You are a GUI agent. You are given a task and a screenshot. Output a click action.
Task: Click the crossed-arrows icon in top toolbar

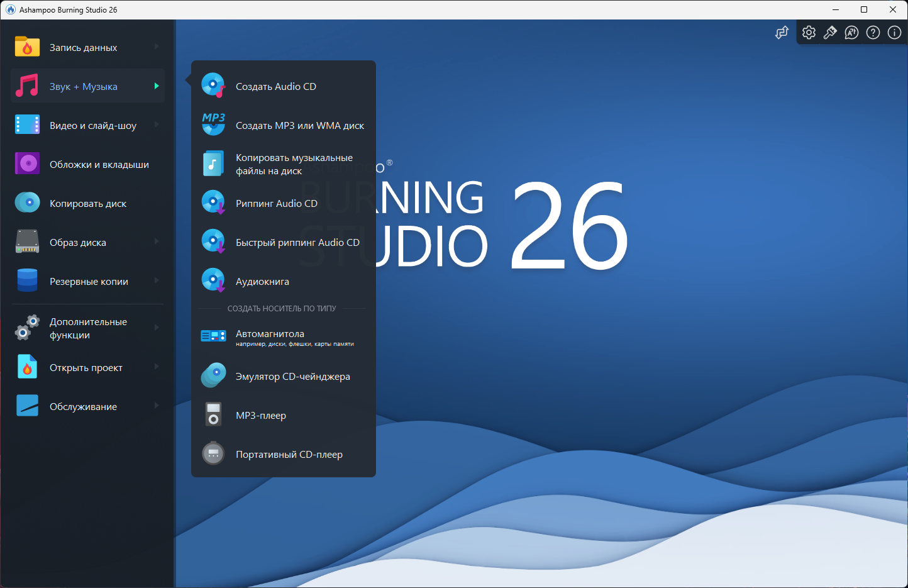pyautogui.click(x=782, y=33)
